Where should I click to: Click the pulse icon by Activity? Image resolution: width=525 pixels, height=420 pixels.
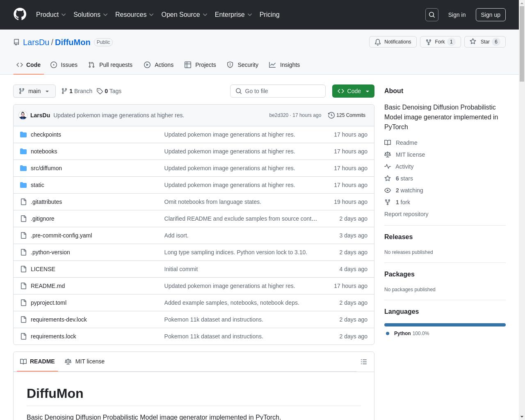(388, 167)
